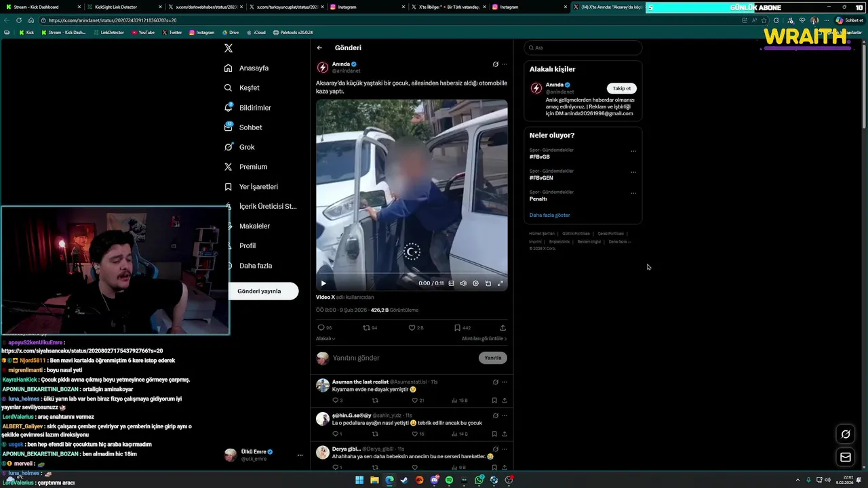Share main post icon
Viewport: 868px width, 488px height.
502,327
